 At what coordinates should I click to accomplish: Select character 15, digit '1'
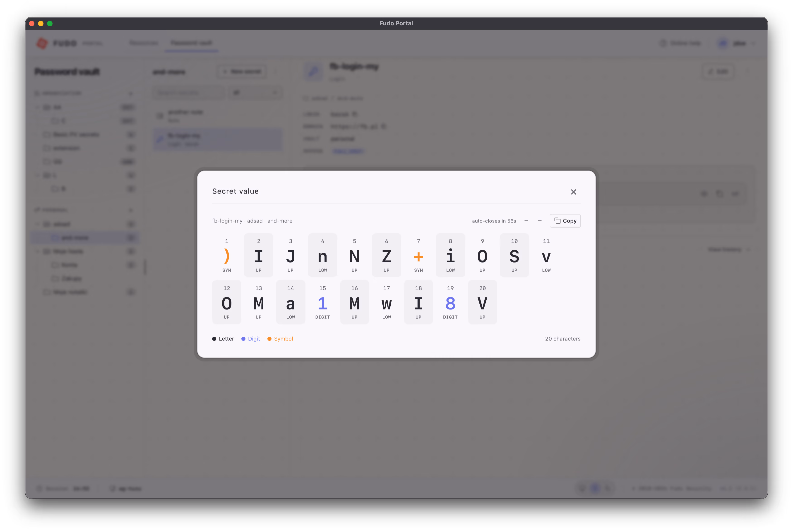(x=323, y=302)
